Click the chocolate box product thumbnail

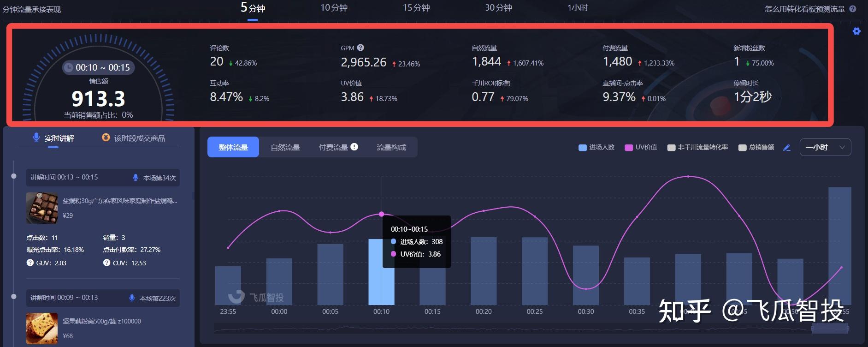coord(42,208)
